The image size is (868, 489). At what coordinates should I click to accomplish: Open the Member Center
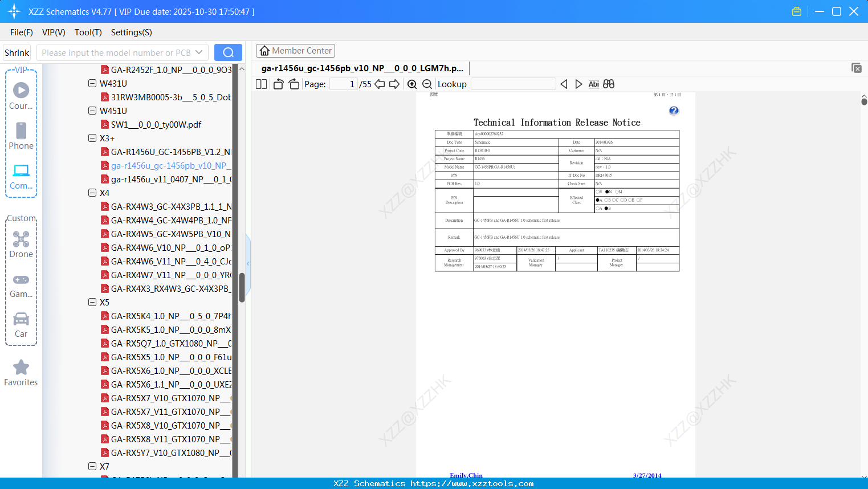[295, 51]
